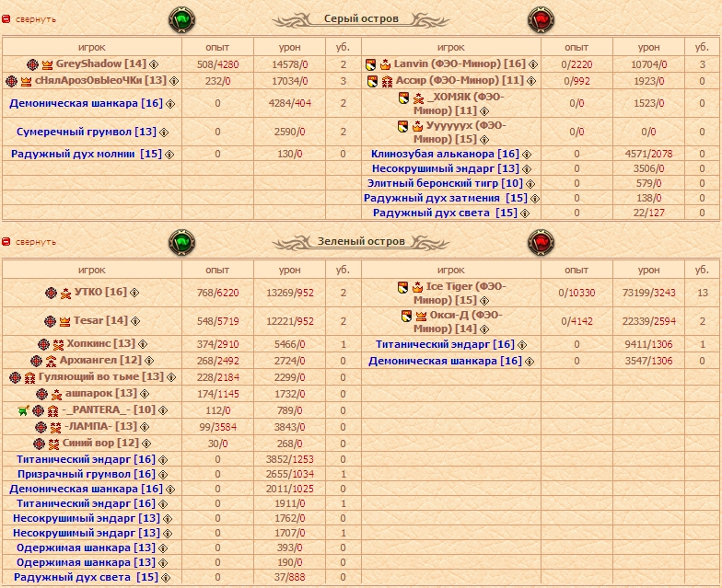Select damage value 14578/0 for GreyShadow
Image resolution: width=722 pixels, height=588 pixels.
(289, 64)
